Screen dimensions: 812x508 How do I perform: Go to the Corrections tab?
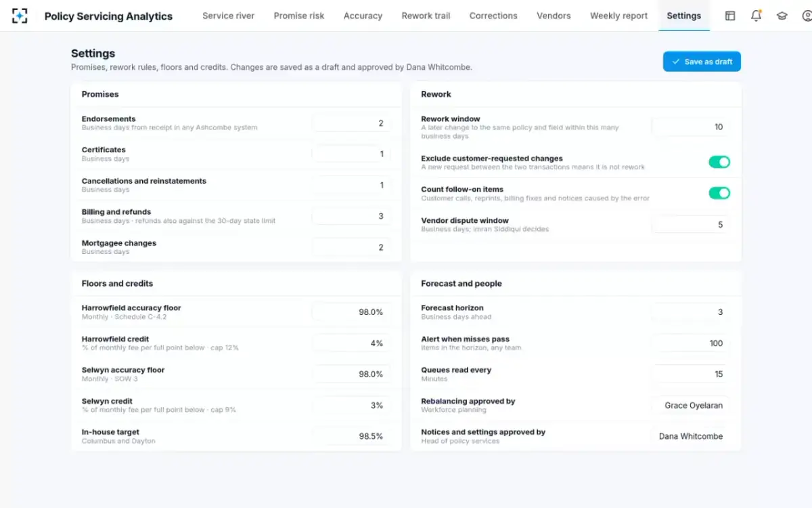point(493,16)
